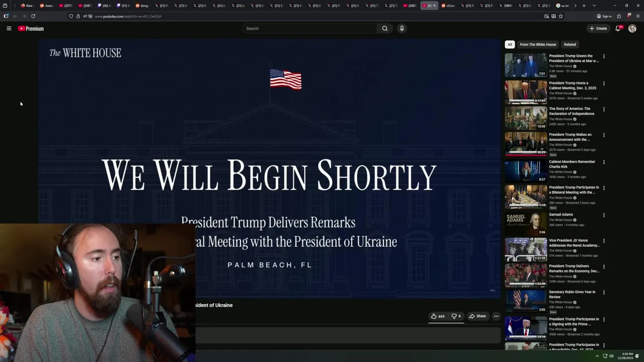Click the red badged extension icon in toolbar
The width and height of the screenshot is (644, 362).
629,16
